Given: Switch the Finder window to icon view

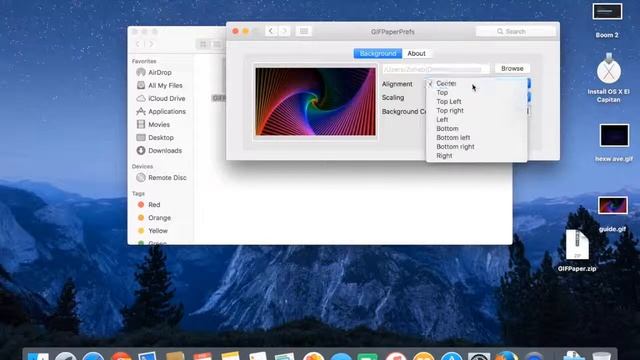Looking at the screenshot, I should click(x=203, y=44).
